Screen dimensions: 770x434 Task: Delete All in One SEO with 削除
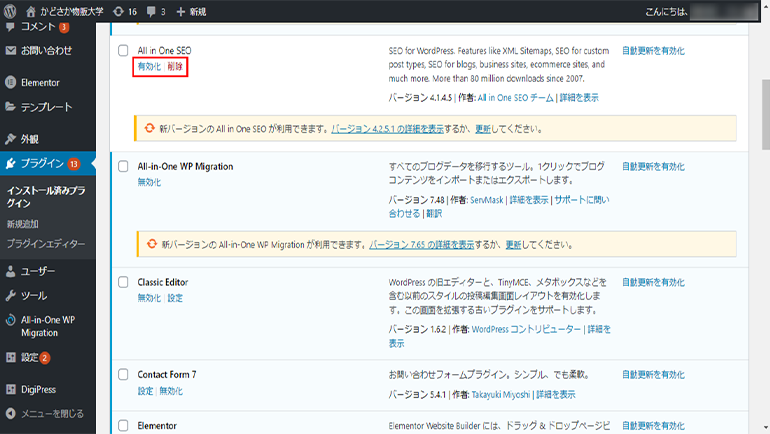click(175, 66)
